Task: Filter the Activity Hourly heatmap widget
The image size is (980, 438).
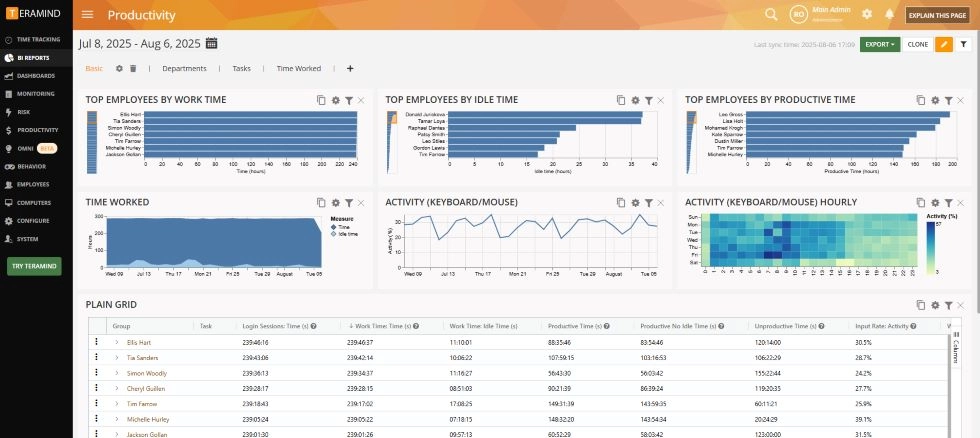Action: [x=948, y=202]
